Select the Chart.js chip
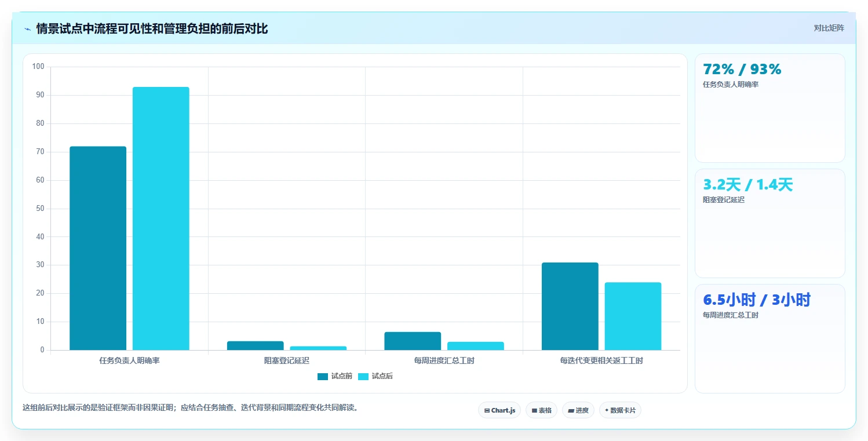Screen dimensions: 868x441 point(499,410)
